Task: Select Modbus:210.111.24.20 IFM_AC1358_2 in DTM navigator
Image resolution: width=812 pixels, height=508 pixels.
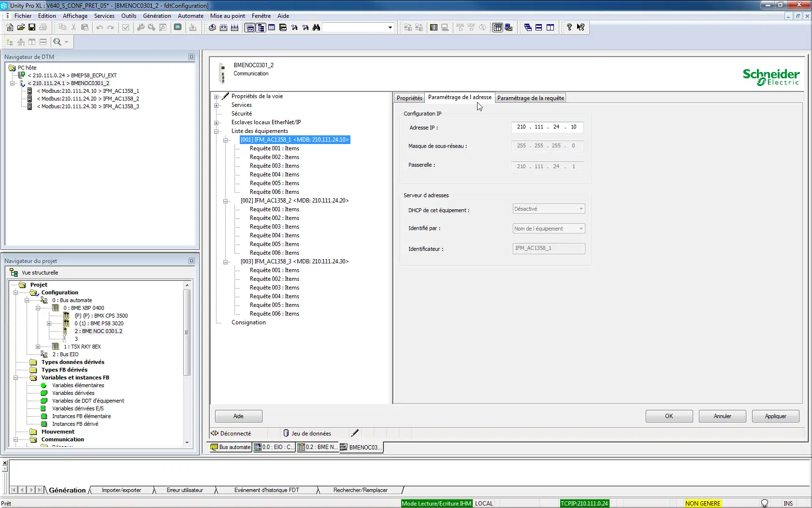Action: [x=88, y=99]
